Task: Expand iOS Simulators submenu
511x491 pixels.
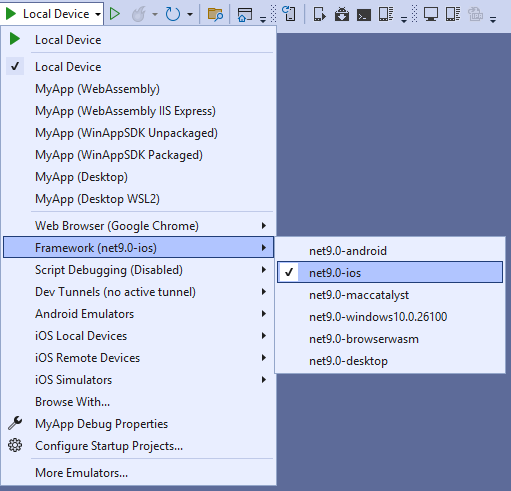Action: tap(139, 380)
